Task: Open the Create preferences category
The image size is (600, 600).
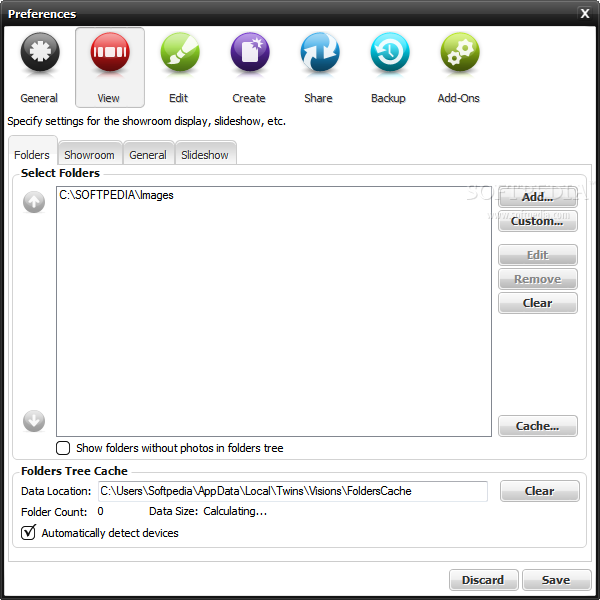Action: tap(249, 67)
